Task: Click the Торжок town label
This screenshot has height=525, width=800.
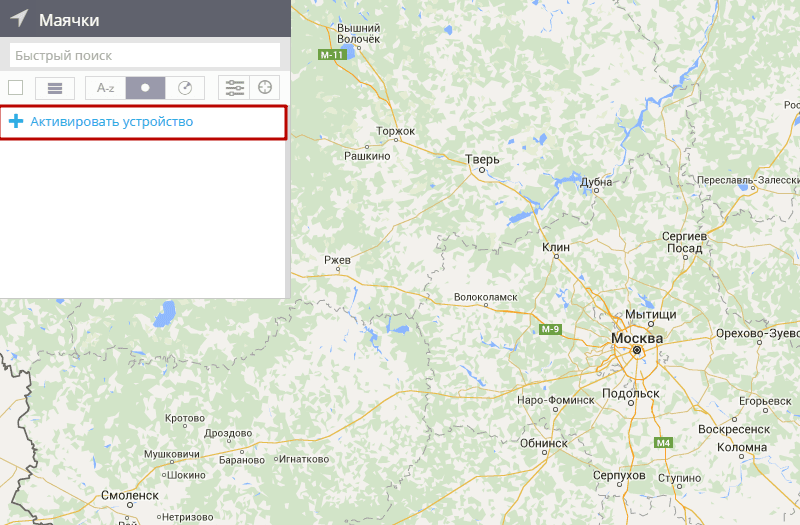Action: click(x=395, y=131)
